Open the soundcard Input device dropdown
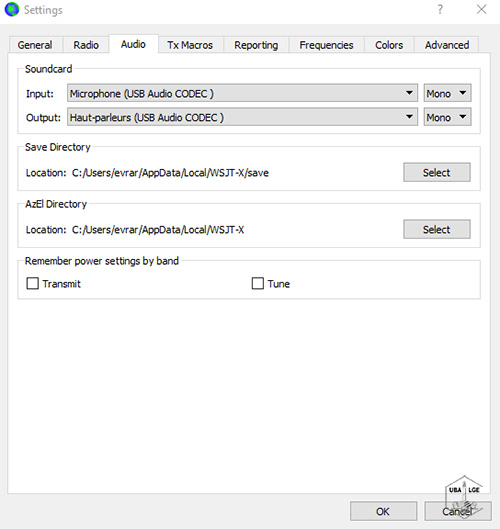This screenshot has height=529, width=500. (242, 93)
